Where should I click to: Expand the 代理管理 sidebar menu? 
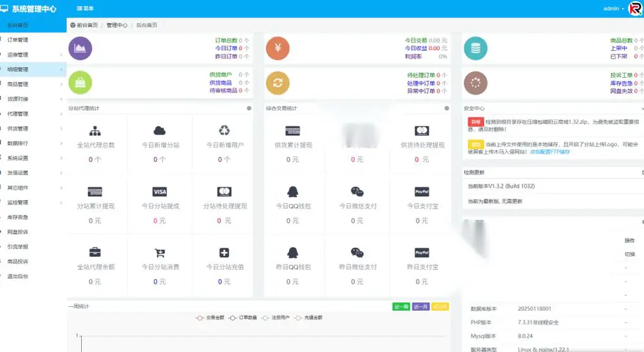point(33,114)
